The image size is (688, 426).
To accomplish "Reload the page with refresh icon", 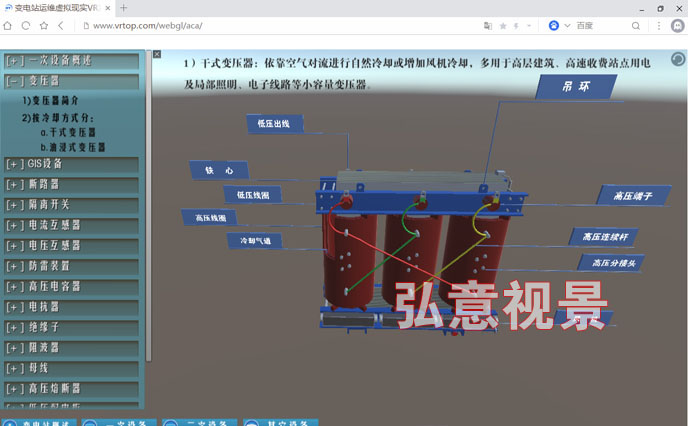I will click(x=26, y=25).
